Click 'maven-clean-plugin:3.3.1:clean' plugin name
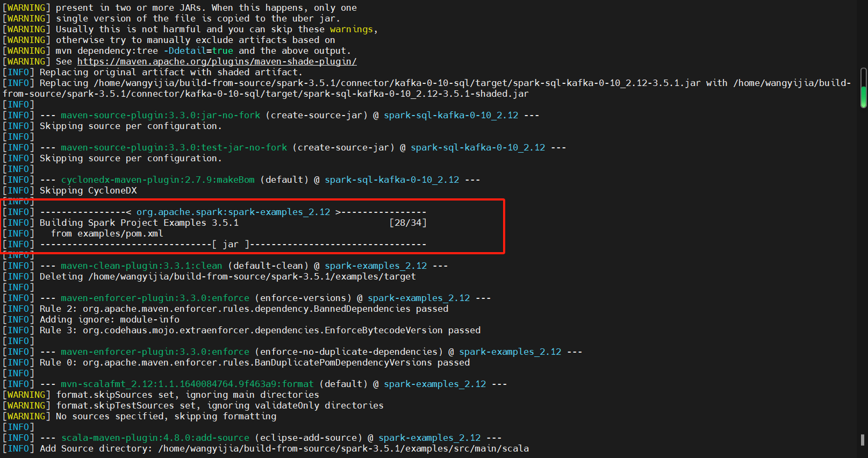868x458 pixels. tap(142, 266)
